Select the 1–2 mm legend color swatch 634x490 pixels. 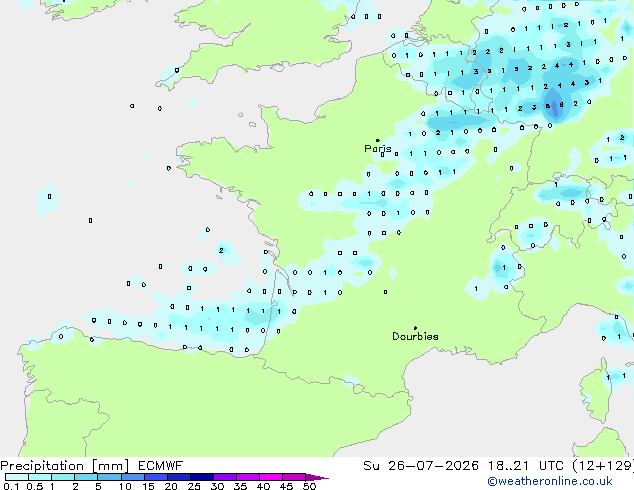(63, 477)
